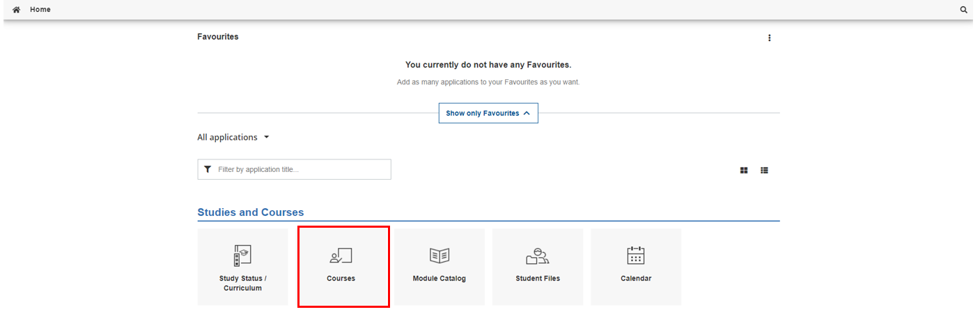Open the Studies and Courses heading
This screenshot has height=328, width=980.
[x=251, y=212]
